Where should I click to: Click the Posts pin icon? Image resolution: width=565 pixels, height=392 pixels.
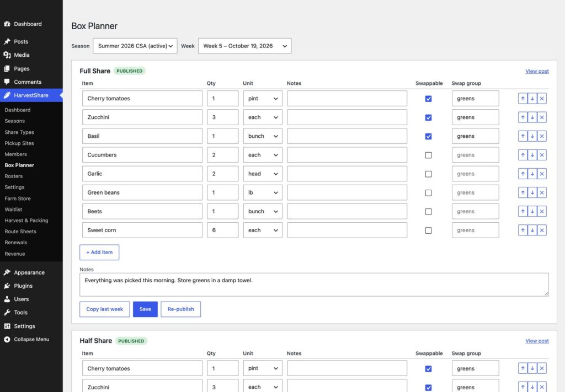7,41
